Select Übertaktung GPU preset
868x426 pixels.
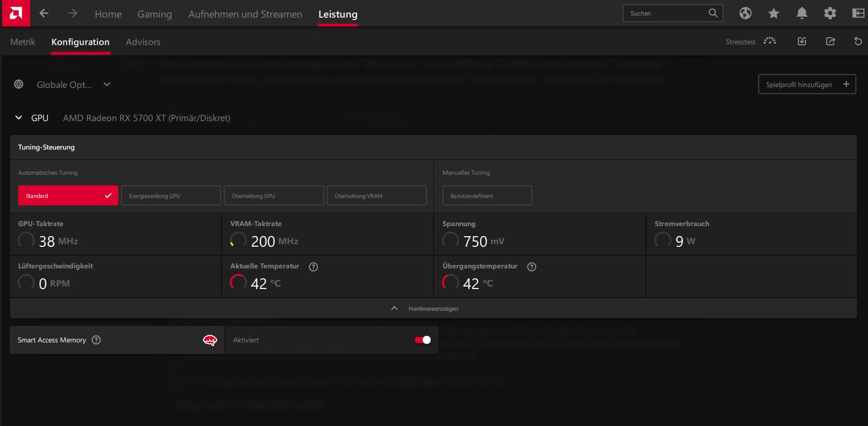pyautogui.click(x=274, y=195)
